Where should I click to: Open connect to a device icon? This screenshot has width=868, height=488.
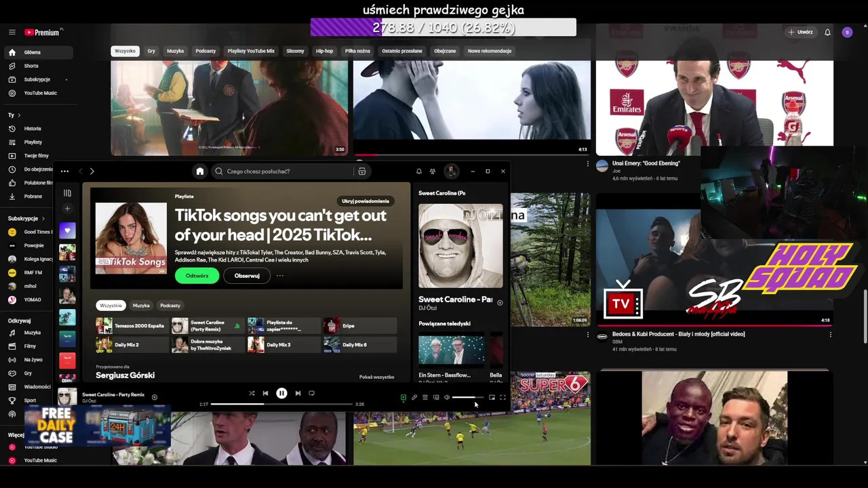[x=436, y=398]
